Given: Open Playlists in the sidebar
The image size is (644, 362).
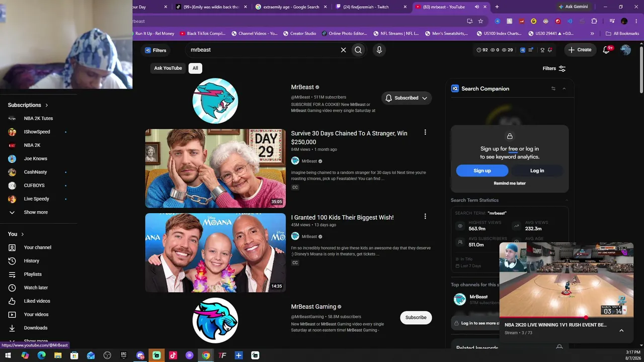Looking at the screenshot, I should tap(33, 274).
